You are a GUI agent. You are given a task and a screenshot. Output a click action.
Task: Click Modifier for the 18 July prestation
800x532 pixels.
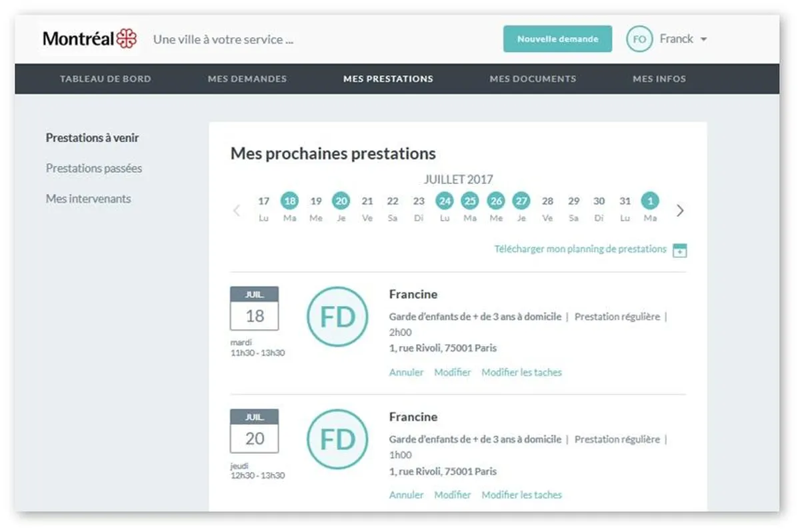point(453,372)
